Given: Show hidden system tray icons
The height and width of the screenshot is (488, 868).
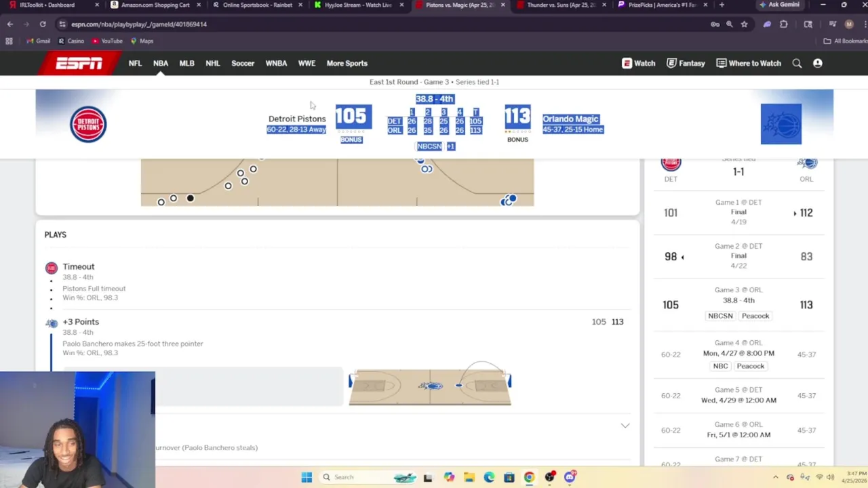Looking at the screenshot, I should (x=776, y=477).
